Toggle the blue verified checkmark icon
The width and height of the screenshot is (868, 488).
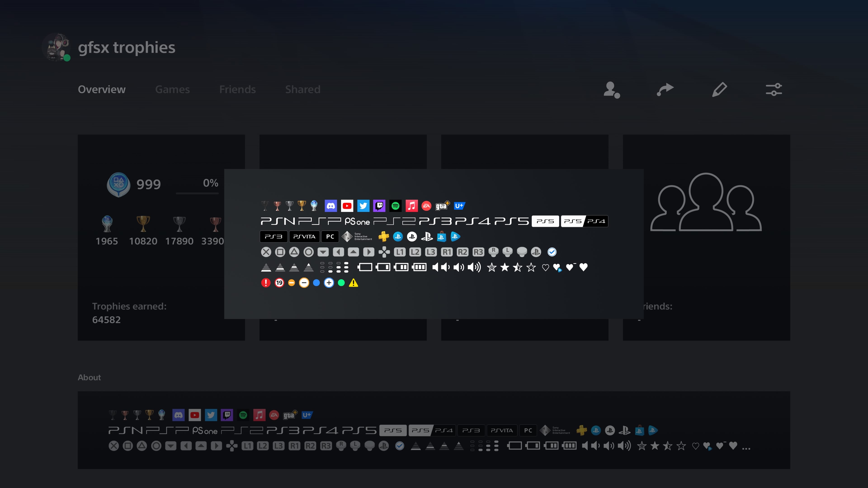point(552,252)
